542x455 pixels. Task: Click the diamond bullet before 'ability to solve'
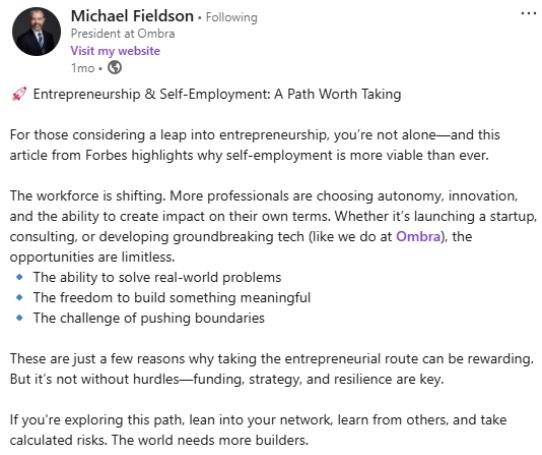click(20, 277)
